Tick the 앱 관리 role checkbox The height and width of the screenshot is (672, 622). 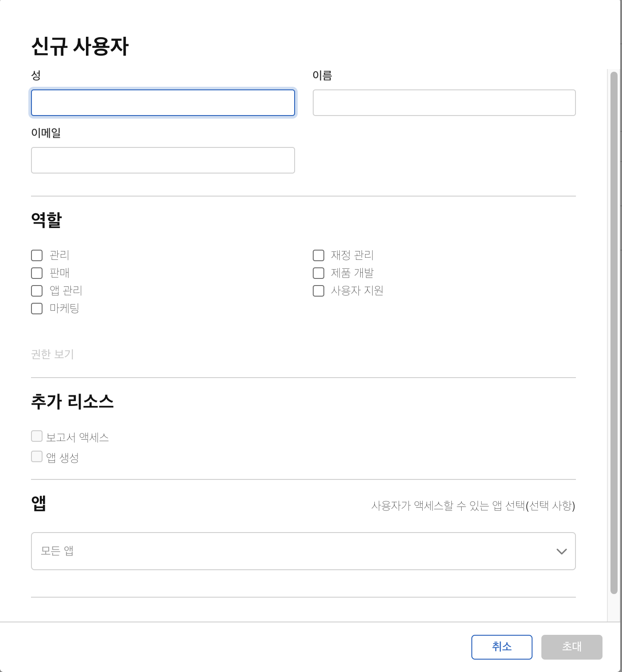pos(37,291)
